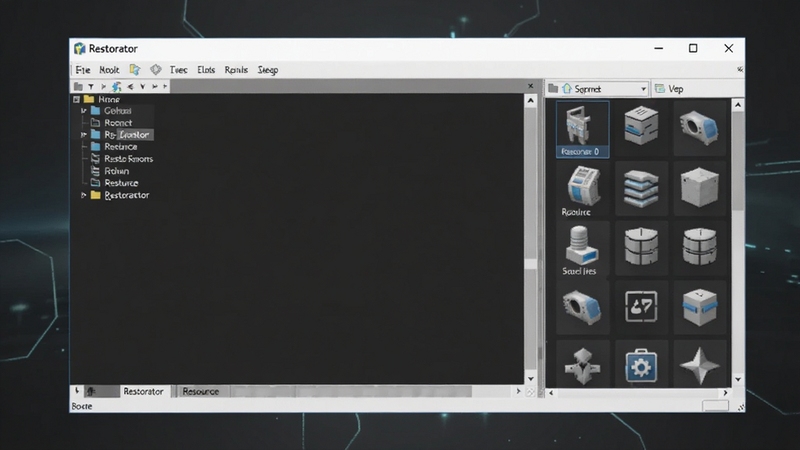Image resolution: width=800 pixels, height=450 pixels.
Task: Select the 'Rsecoriar 0' highlighted thumbnail
Action: pyautogui.click(x=582, y=129)
